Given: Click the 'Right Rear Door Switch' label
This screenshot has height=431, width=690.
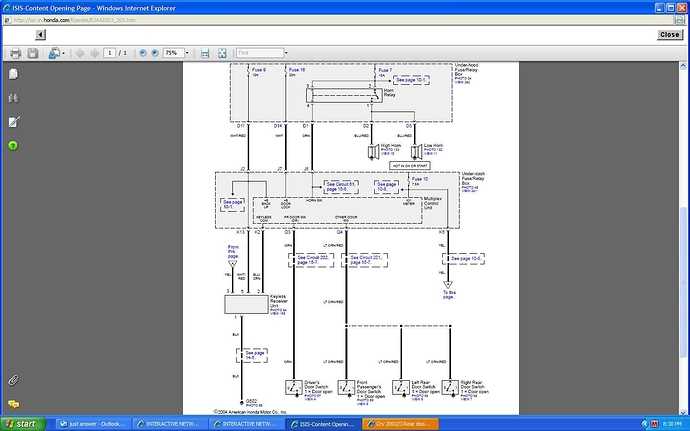Looking at the screenshot, I should [x=472, y=385].
